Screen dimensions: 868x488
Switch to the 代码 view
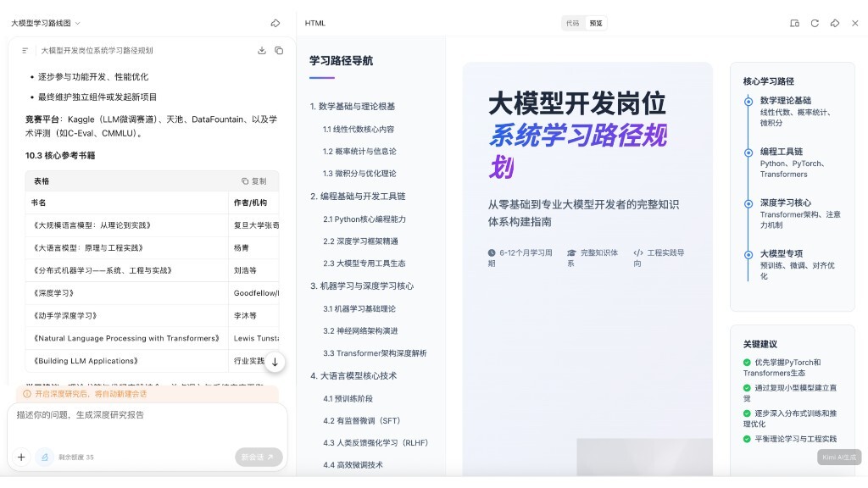tap(573, 24)
